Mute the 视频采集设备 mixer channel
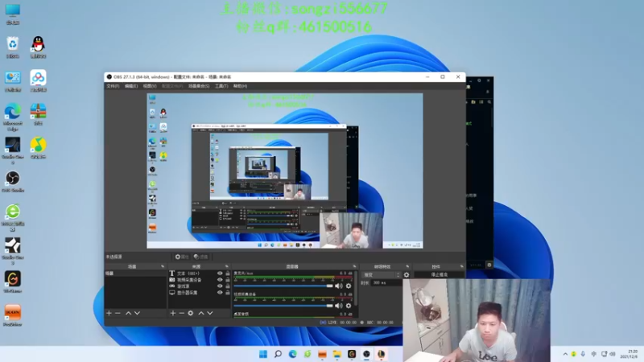Viewport: 644px width, 362px height. (x=338, y=306)
